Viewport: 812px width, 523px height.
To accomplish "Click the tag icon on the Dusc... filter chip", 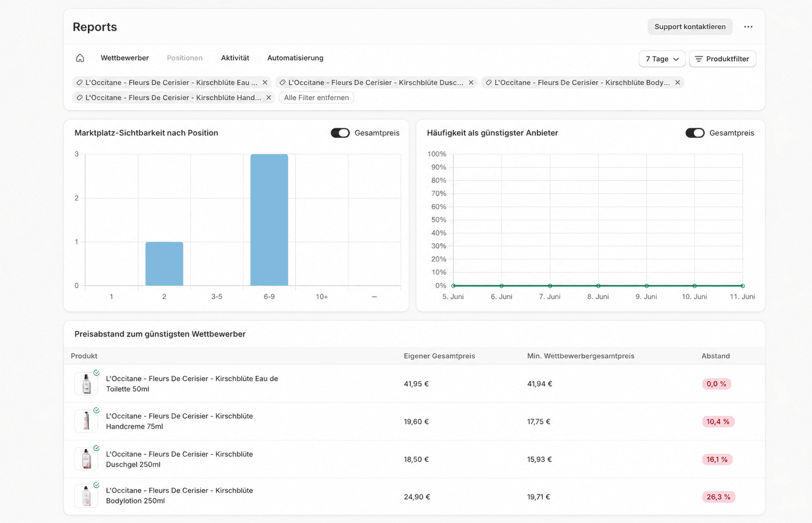I will coord(282,83).
